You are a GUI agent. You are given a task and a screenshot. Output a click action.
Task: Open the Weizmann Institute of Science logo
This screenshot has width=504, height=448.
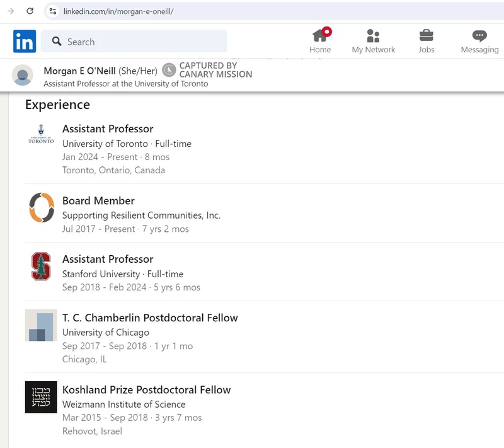point(40,398)
